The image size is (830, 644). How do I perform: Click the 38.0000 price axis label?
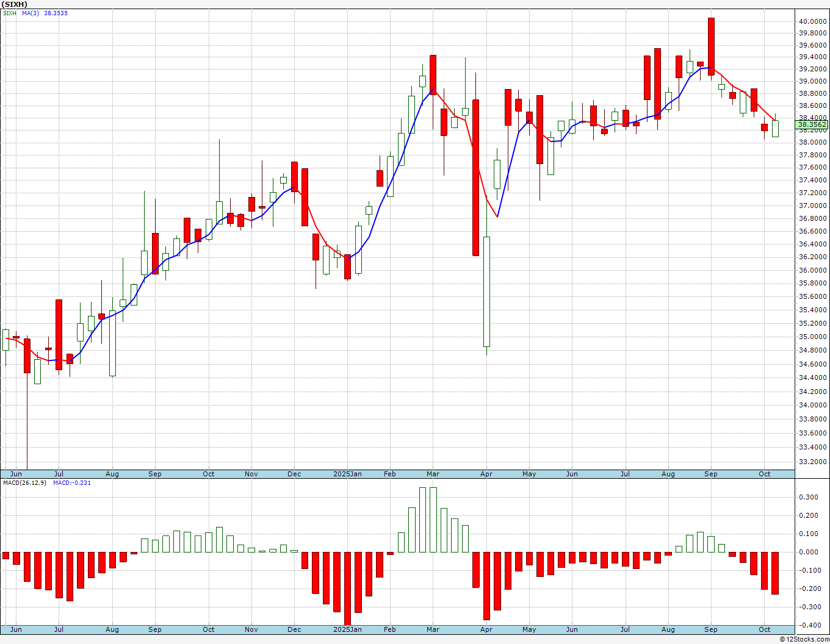click(812, 142)
